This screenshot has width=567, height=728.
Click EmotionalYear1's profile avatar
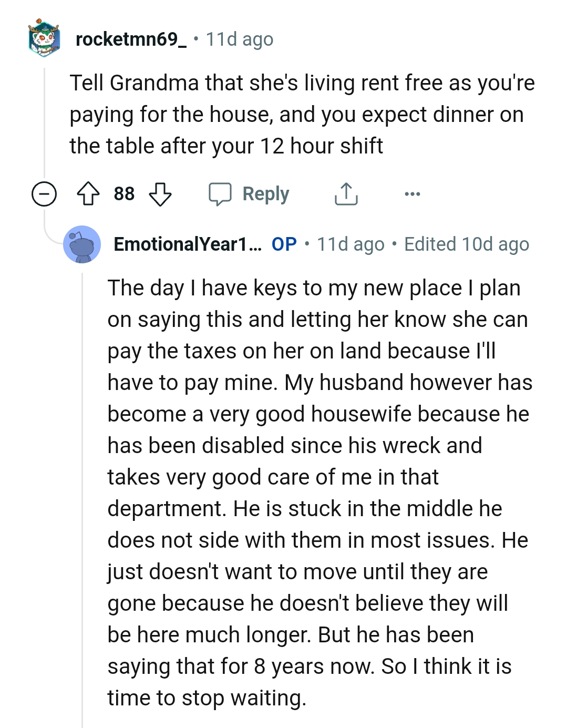click(81, 244)
